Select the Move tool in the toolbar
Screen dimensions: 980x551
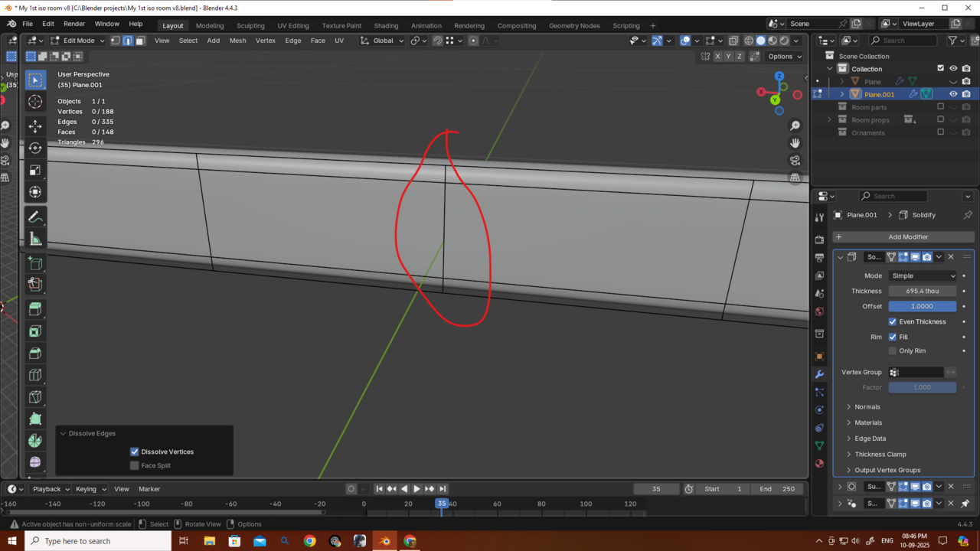click(x=35, y=126)
